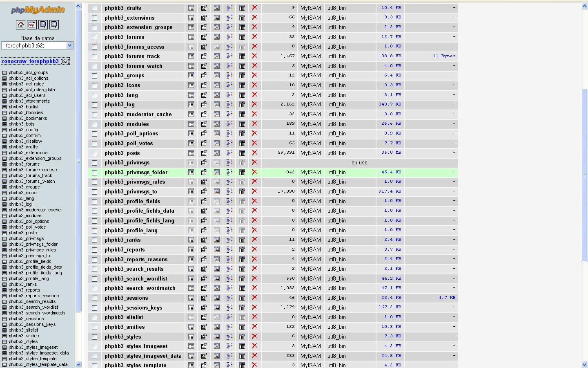Select the phpbb3_styles table checkbox
Screen dimensions: 588x368
tap(95, 337)
